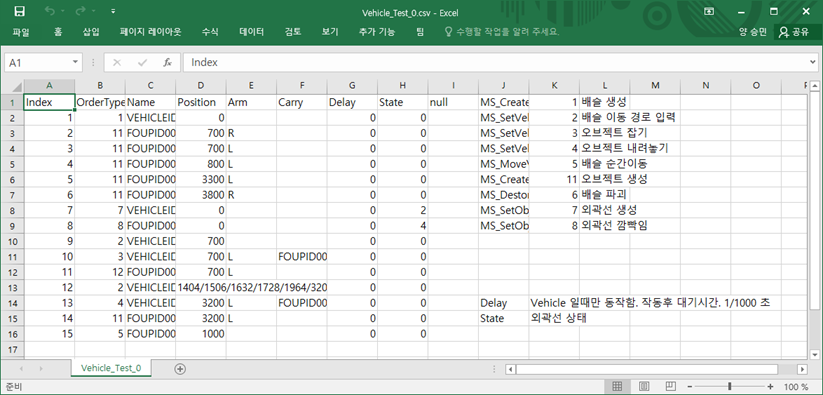The height and width of the screenshot is (395, 823).
Task: Open the 검토 ribbon tab
Action: [293, 32]
